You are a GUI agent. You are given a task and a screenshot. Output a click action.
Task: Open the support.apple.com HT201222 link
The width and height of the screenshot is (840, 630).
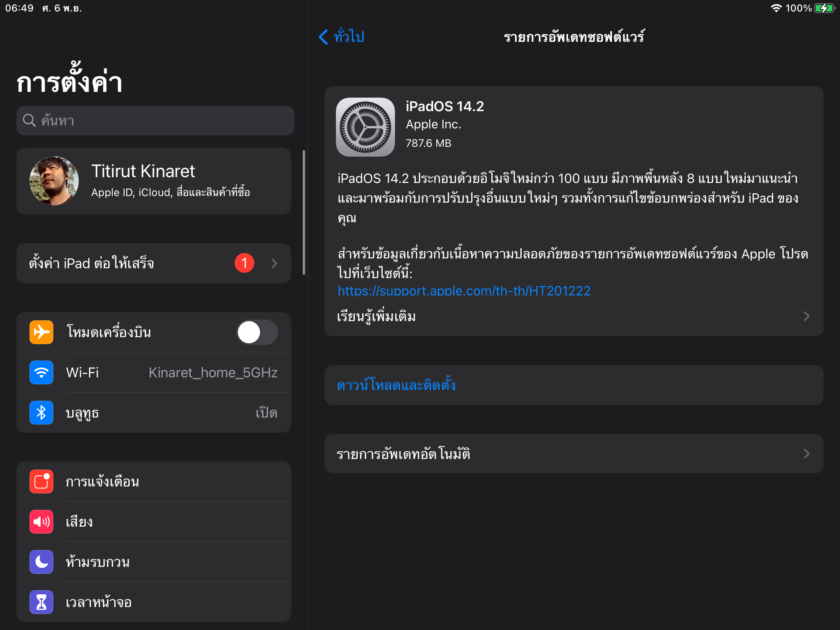point(464,290)
